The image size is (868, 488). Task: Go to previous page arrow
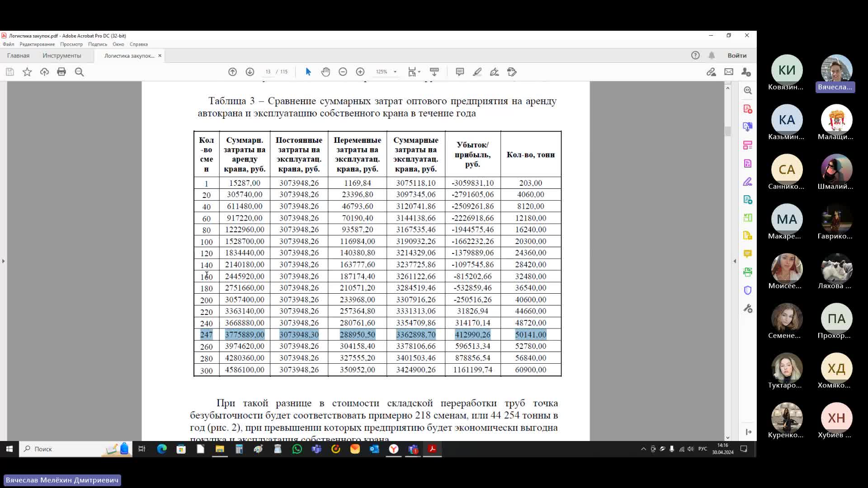pos(232,72)
